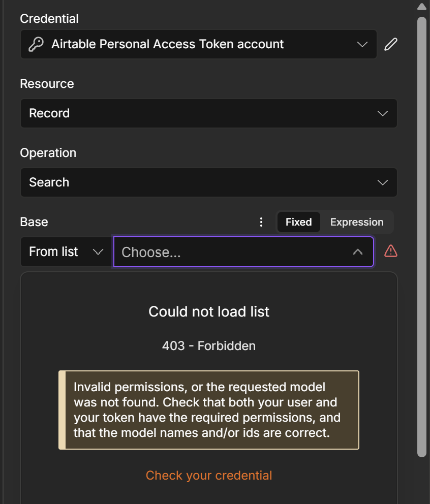The image size is (430, 504).
Task: Collapse the Choose list with up chevron
Action: [x=358, y=252]
